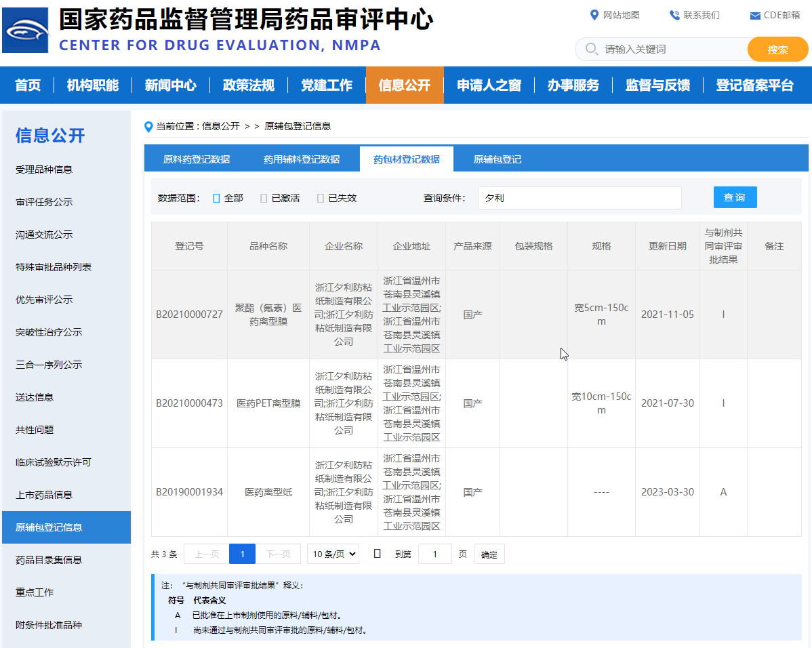Open the 10条/页 page size dropdown
The height and width of the screenshot is (648, 812).
[333, 554]
